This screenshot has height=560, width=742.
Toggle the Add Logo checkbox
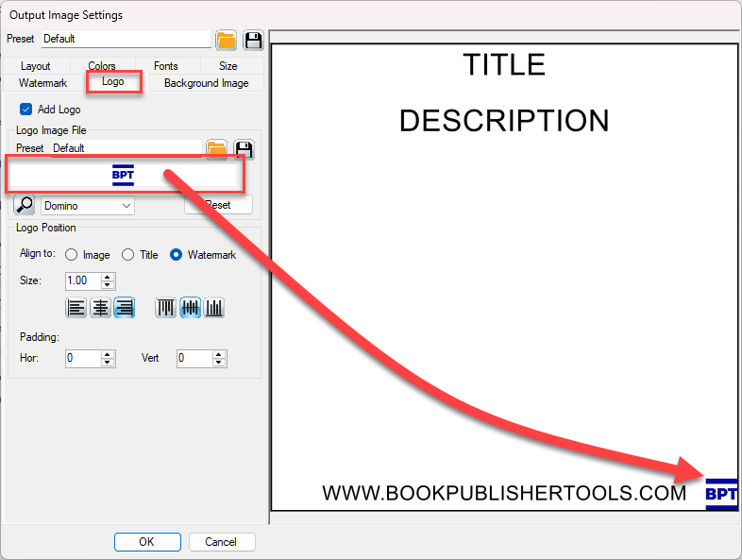point(26,110)
